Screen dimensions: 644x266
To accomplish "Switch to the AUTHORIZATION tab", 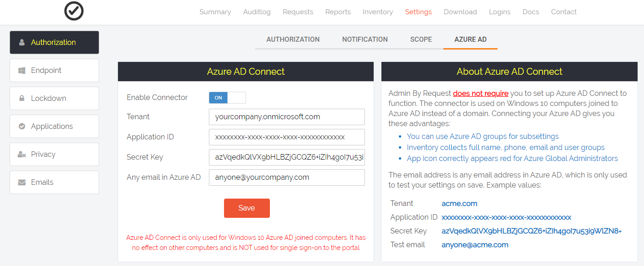I will coord(293,39).
